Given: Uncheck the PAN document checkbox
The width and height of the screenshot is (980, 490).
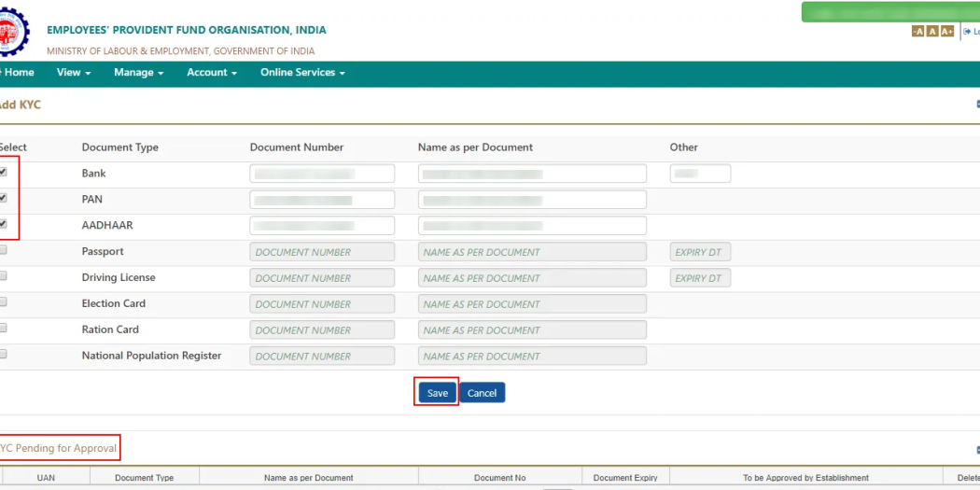Looking at the screenshot, I should pyautogui.click(x=4, y=198).
